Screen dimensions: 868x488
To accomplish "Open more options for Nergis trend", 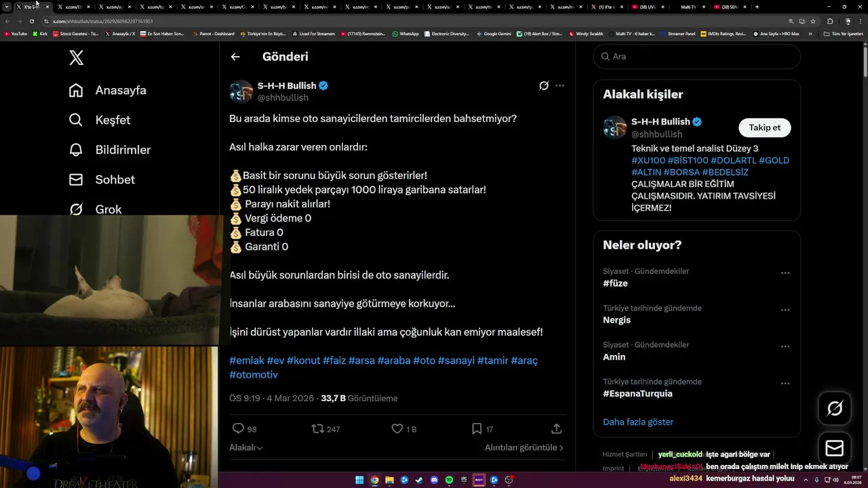I will click(785, 310).
